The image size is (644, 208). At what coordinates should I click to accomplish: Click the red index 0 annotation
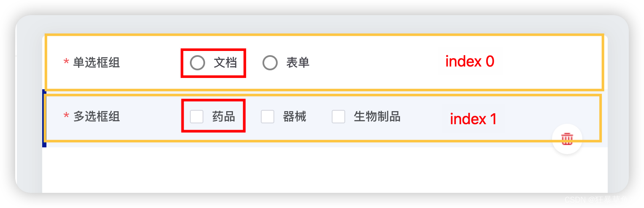470,62
